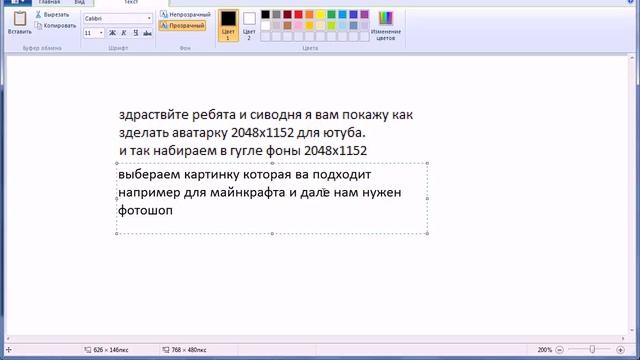
Task: Pick the yellow color swatch in top row
Action: pos(320,15)
